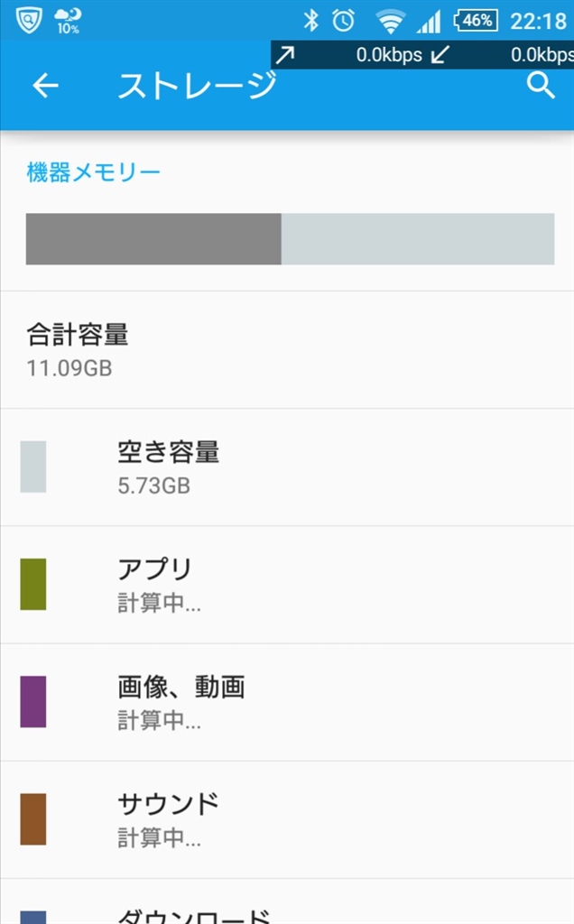Tap the cellular signal bars icon
The height and width of the screenshot is (924, 574).
(x=429, y=21)
